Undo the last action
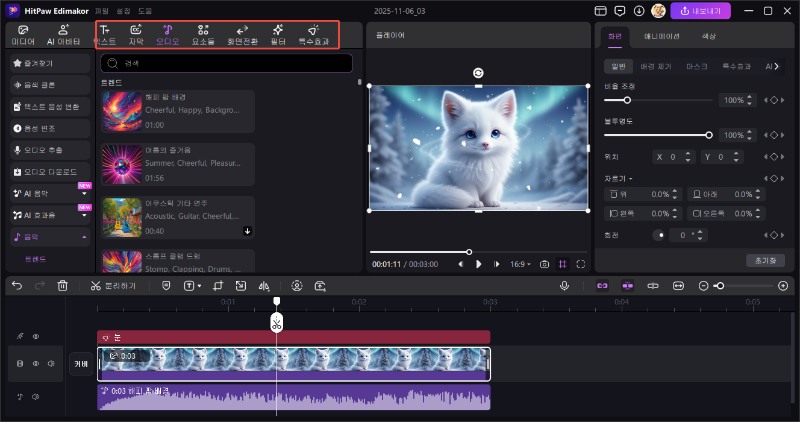Screen dimensions: 800x422 pyautogui.click(x=17, y=286)
